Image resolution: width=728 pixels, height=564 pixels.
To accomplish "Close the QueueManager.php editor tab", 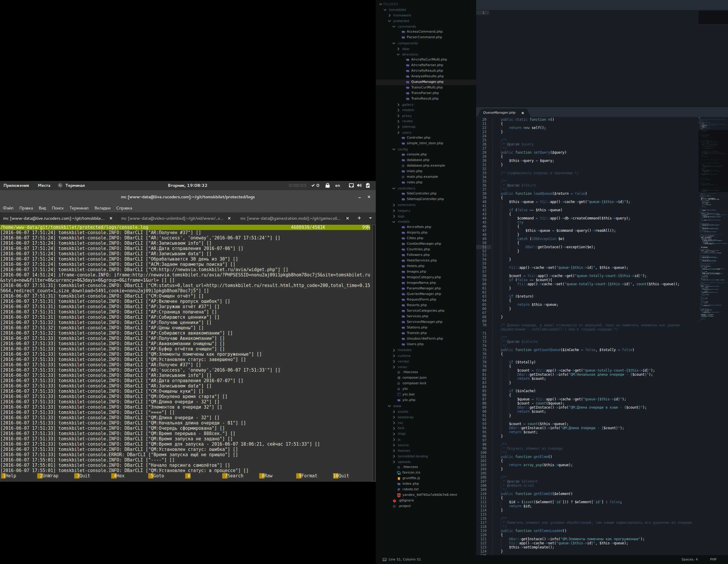I will pos(523,113).
